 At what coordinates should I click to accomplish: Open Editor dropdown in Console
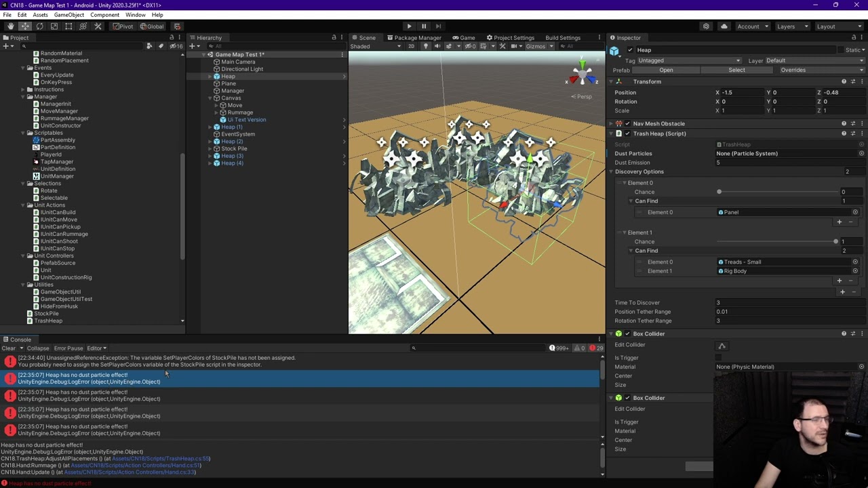[96, 348]
